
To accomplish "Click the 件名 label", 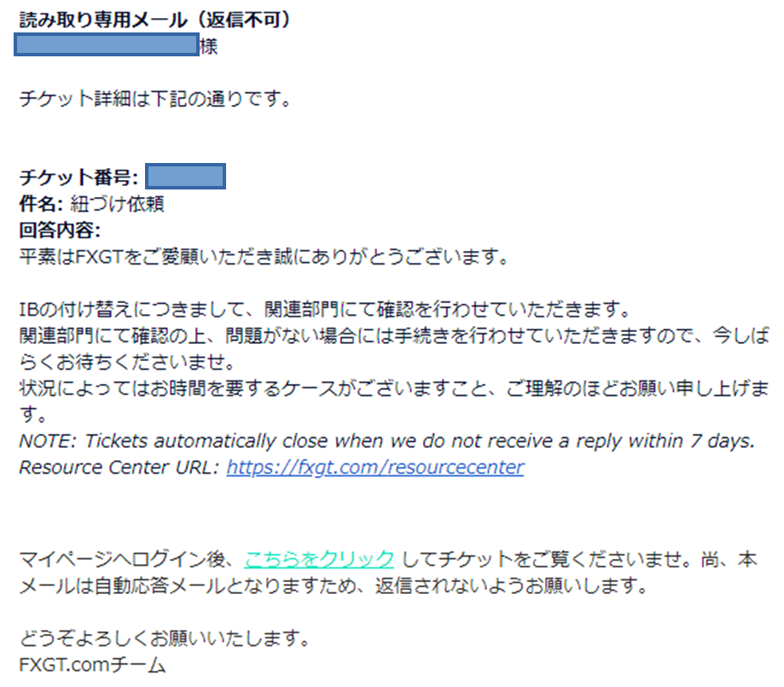I will (x=41, y=204).
